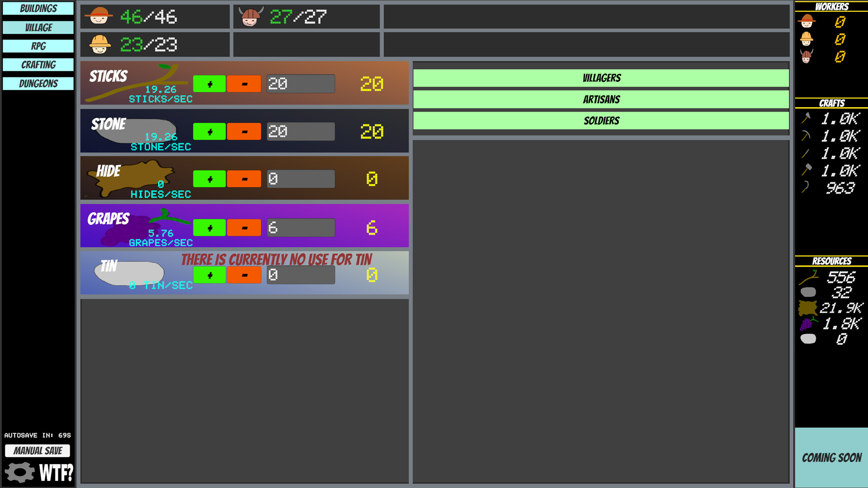This screenshot has height=488, width=868.
Task: Expand the Villagers section
Action: [x=601, y=77]
